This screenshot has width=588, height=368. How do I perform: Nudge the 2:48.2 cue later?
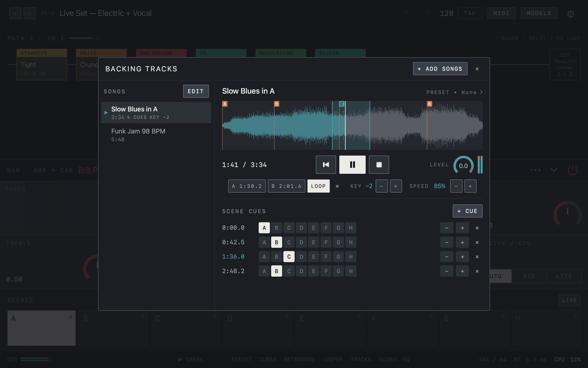pos(462,271)
